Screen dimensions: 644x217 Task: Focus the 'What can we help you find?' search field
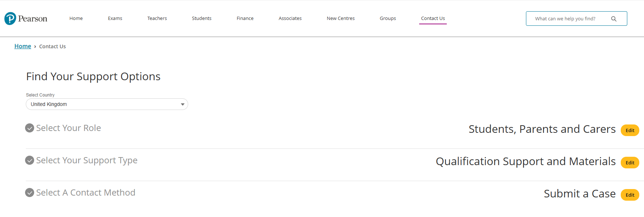click(x=567, y=19)
